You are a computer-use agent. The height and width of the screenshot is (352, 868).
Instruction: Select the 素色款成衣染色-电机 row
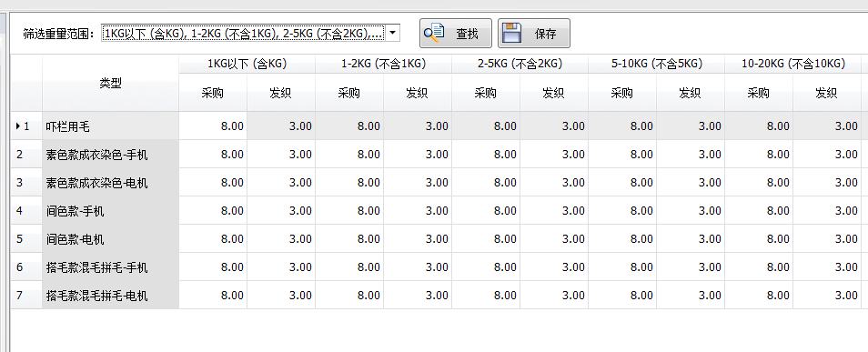click(111, 183)
